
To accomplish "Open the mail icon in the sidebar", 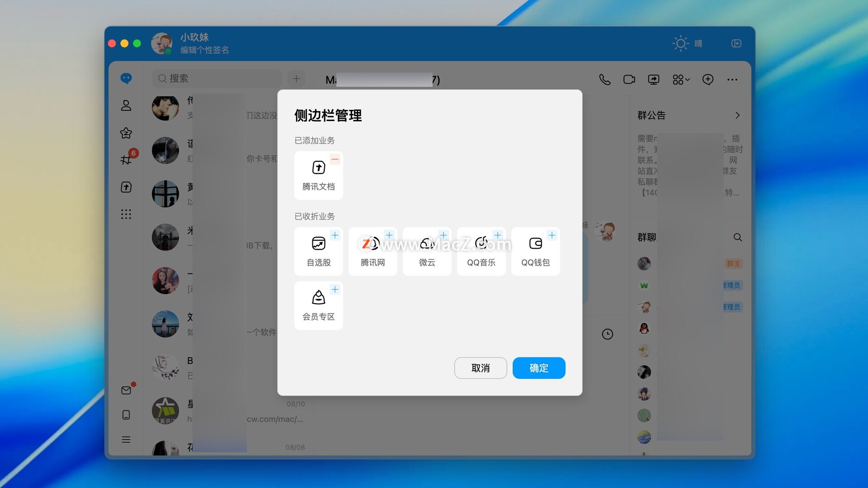I will pyautogui.click(x=126, y=390).
